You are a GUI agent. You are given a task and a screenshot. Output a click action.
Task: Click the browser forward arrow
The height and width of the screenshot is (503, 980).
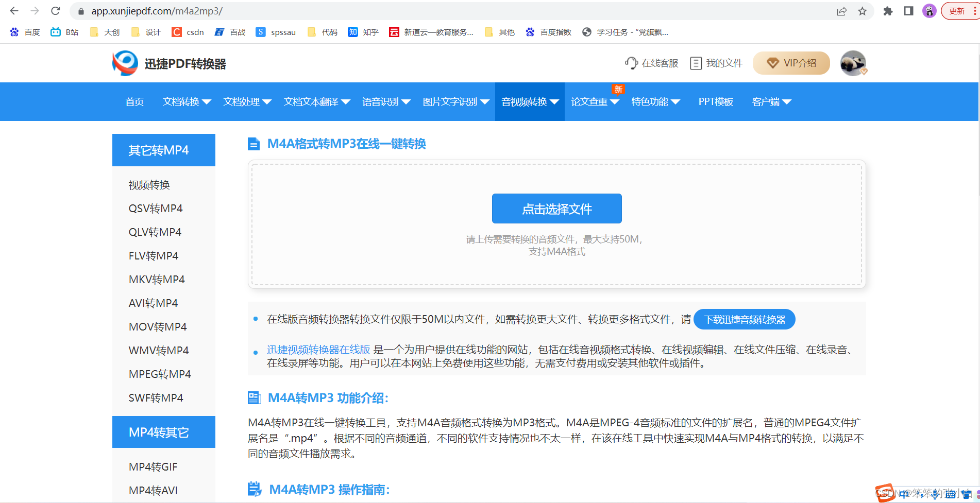click(35, 11)
